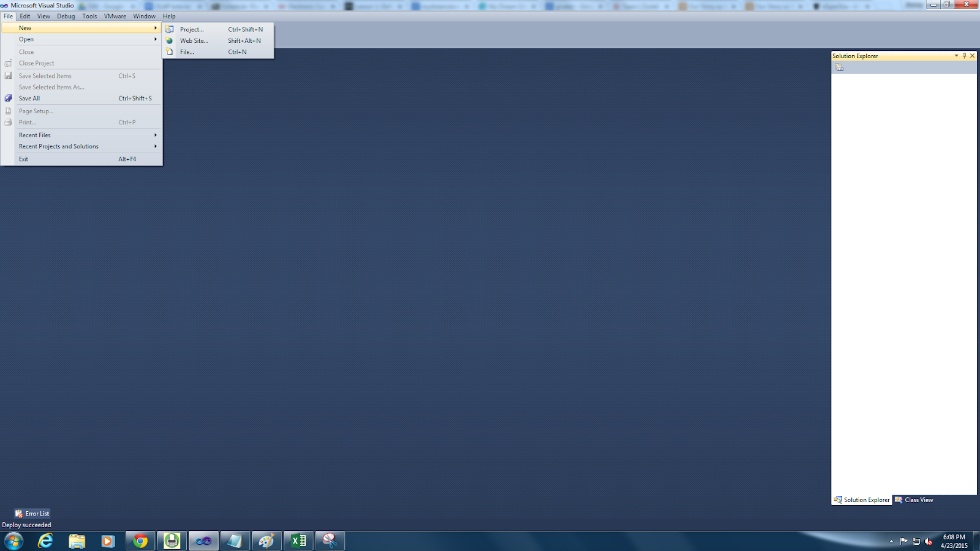
Task: Switch to Excel in the taskbar
Action: (x=298, y=541)
